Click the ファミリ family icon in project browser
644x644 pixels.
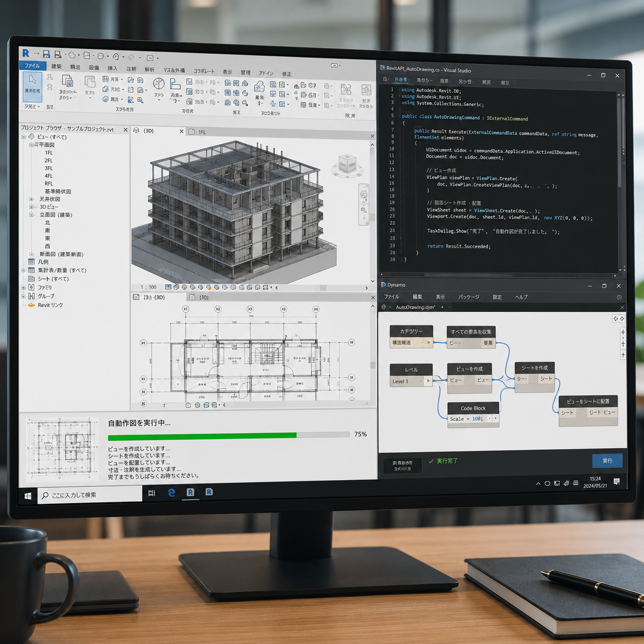pyautogui.click(x=31, y=288)
